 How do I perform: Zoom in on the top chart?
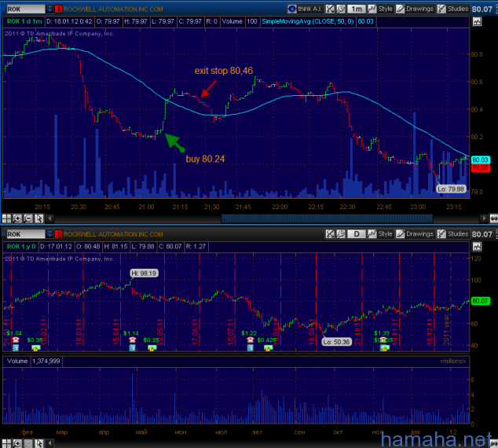(17, 218)
